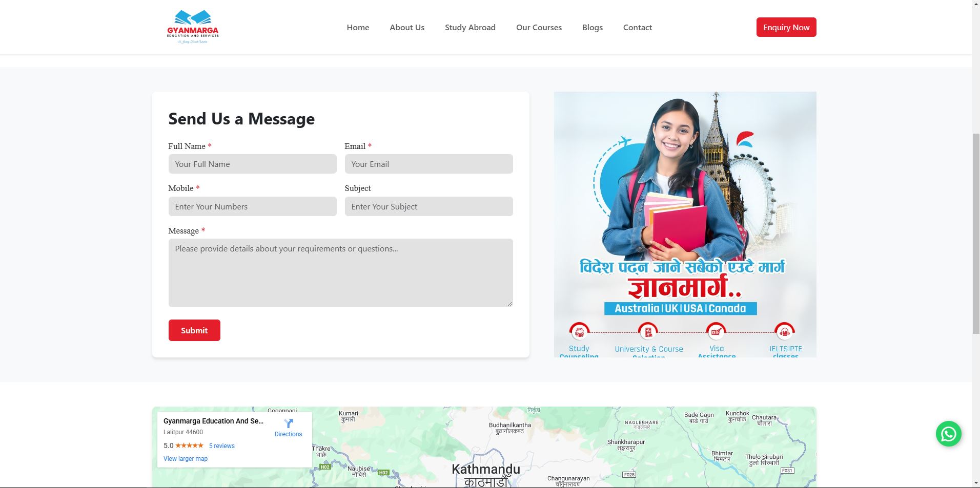Click the Enquiry Now button
Viewport: 980px width, 488px height.
786,27
